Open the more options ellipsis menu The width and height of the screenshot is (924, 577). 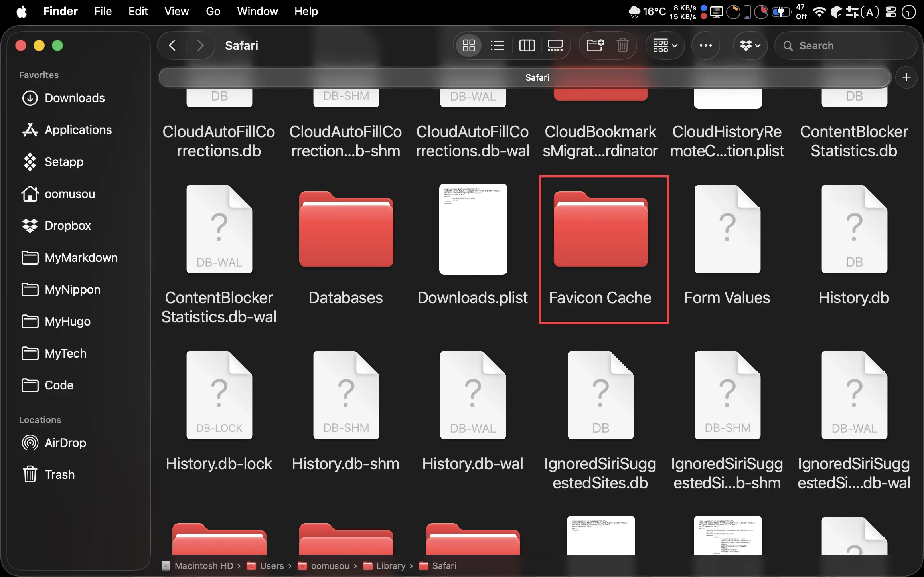coord(706,45)
